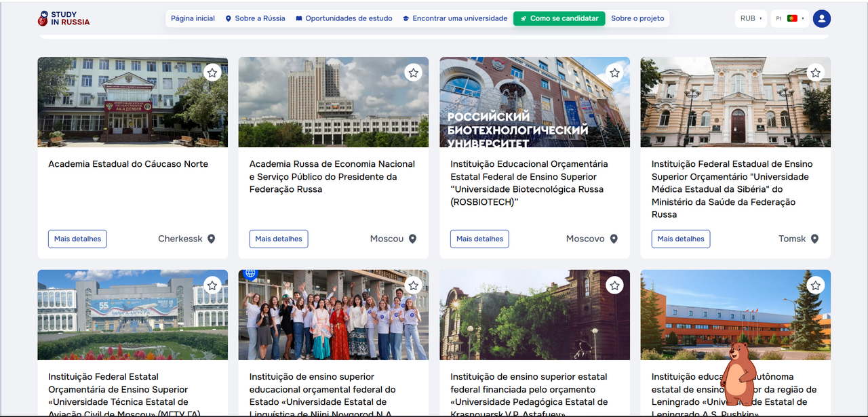Click the Moscou location pin icon
The height and width of the screenshot is (417, 868).
(412, 239)
